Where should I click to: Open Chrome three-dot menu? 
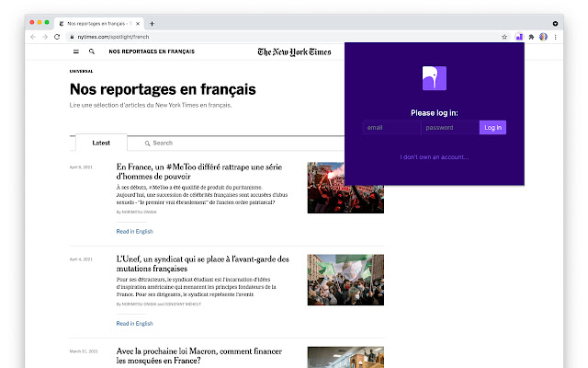[x=555, y=37]
